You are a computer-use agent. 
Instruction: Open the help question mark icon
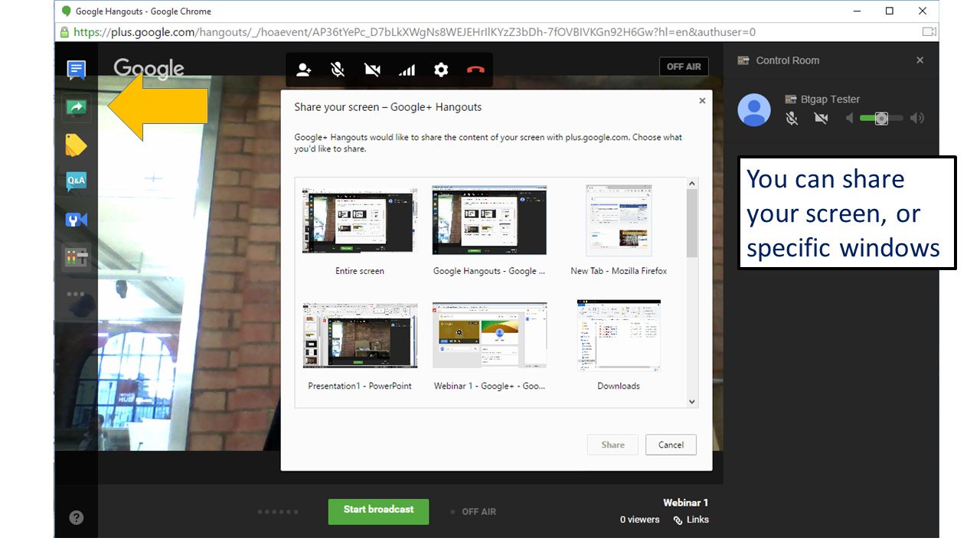pyautogui.click(x=77, y=517)
